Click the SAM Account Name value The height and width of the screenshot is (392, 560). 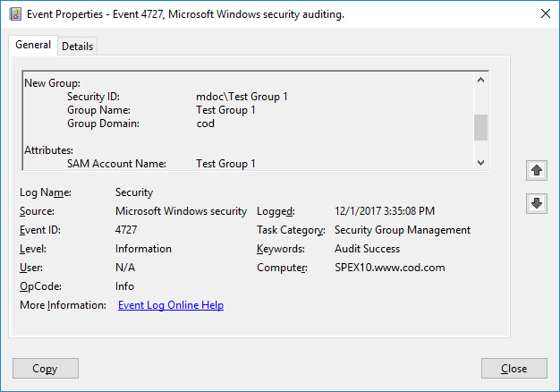click(x=225, y=164)
